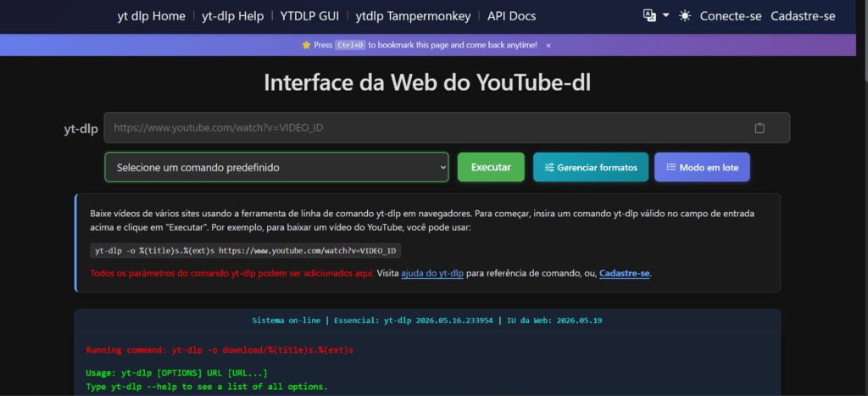Click red 'Todos os parâmetros' notice text
The width and height of the screenshot is (868, 396).
[232, 274]
